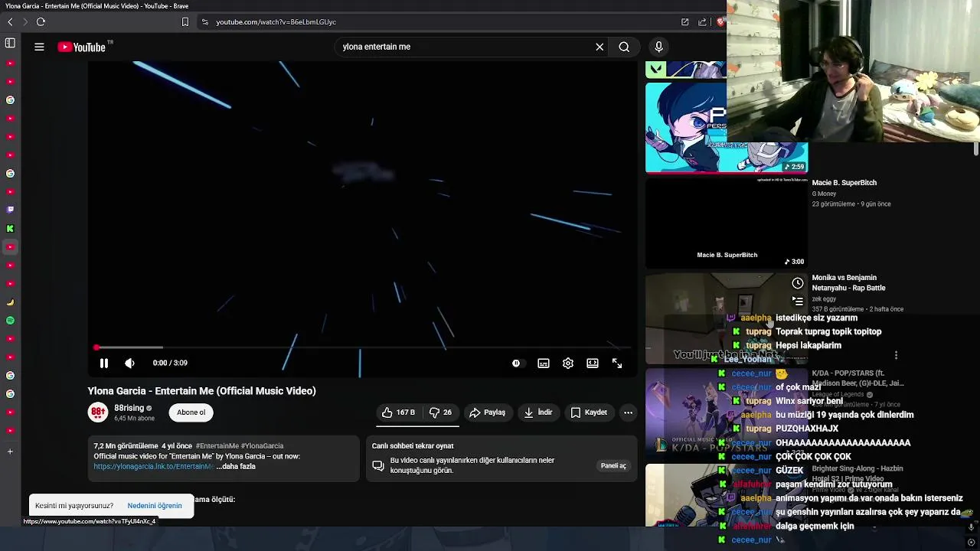Viewport: 980px width, 551px height.
Task: Open the 88rising channel name
Action: click(x=129, y=409)
